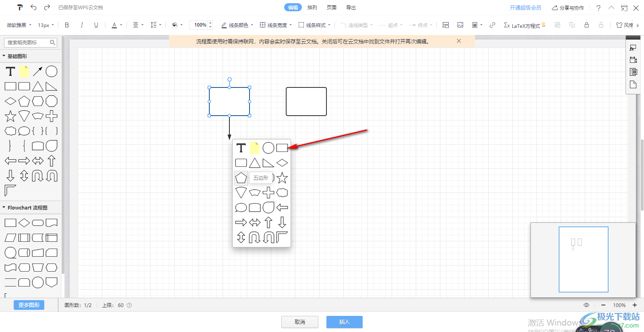This screenshot has height=332, width=644.
Task: Choose the left arrow shape in popup
Action: point(282,207)
